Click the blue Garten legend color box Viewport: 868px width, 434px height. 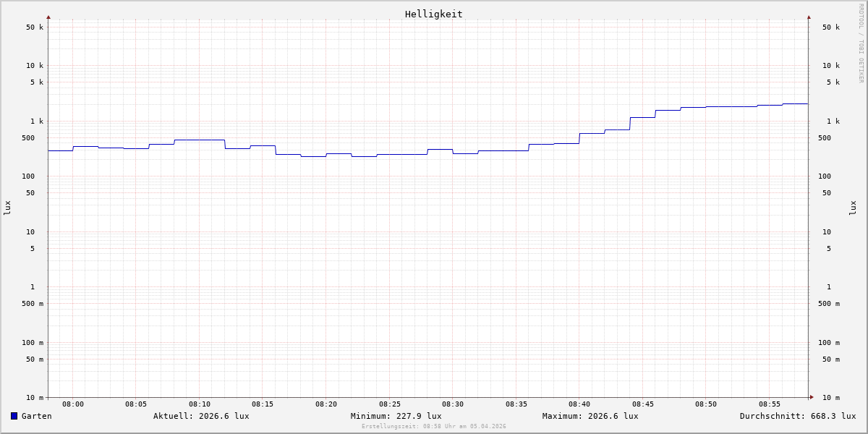pyautogui.click(x=14, y=416)
